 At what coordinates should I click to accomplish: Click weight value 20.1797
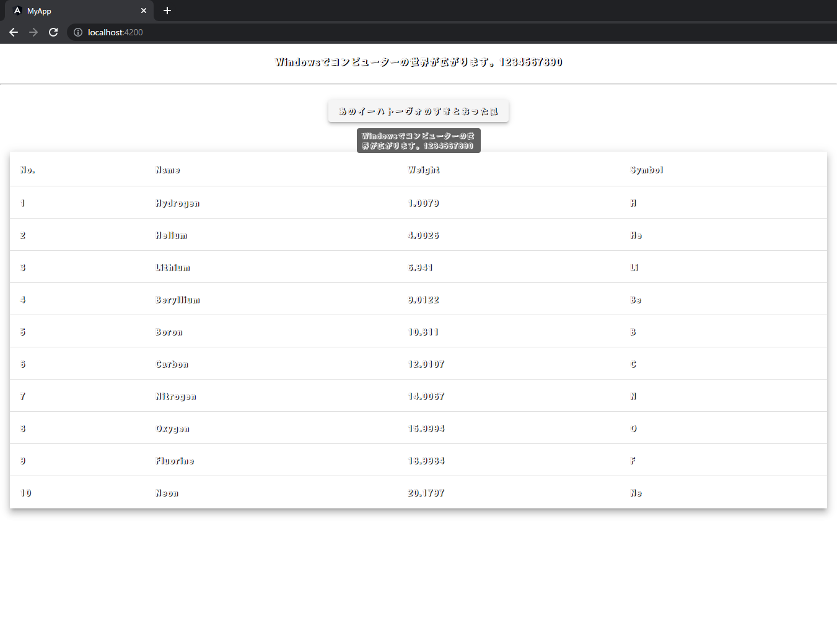click(426, 493)
